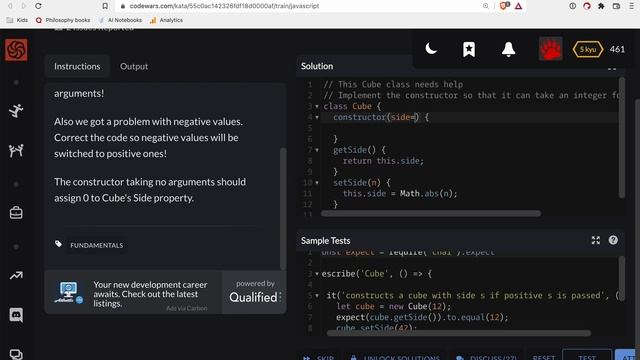Screen dimensions: 640x360
Task: Open the Practice kata martial-arts icon
Action: pyautogui.click(x=16, y=111)
